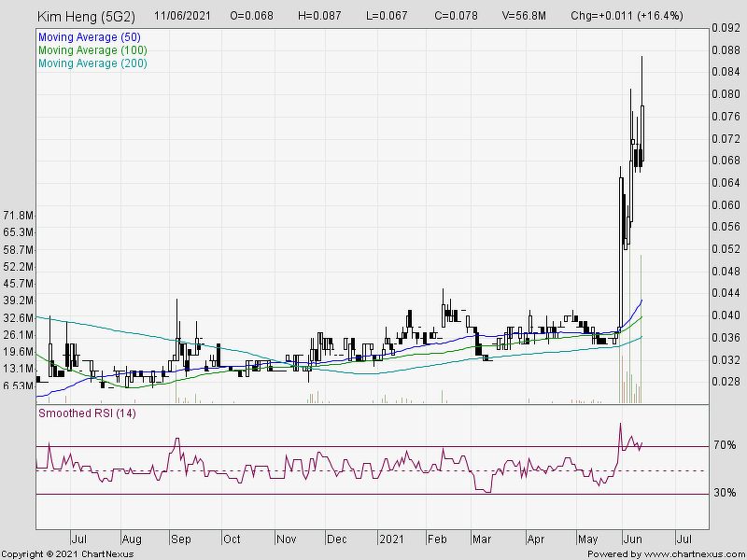Viewport: 747px width, 560px height.
Task: Click price axis label '0.072'
Action: (726, 139)
